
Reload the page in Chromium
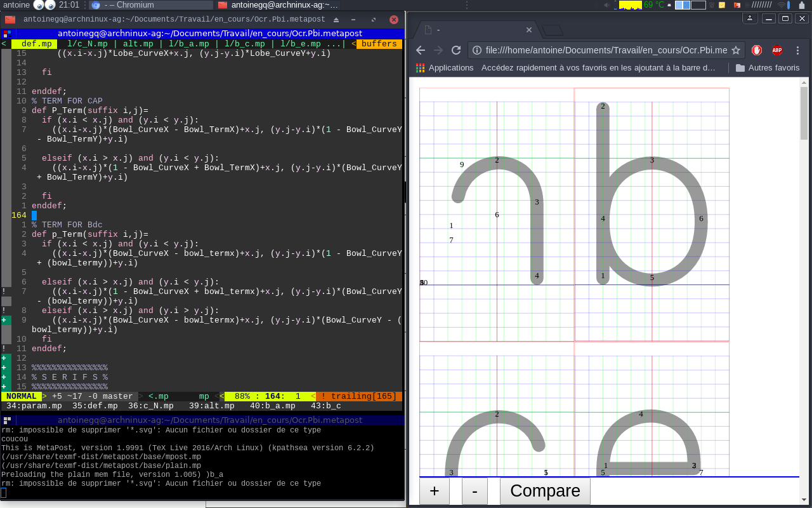455,50
